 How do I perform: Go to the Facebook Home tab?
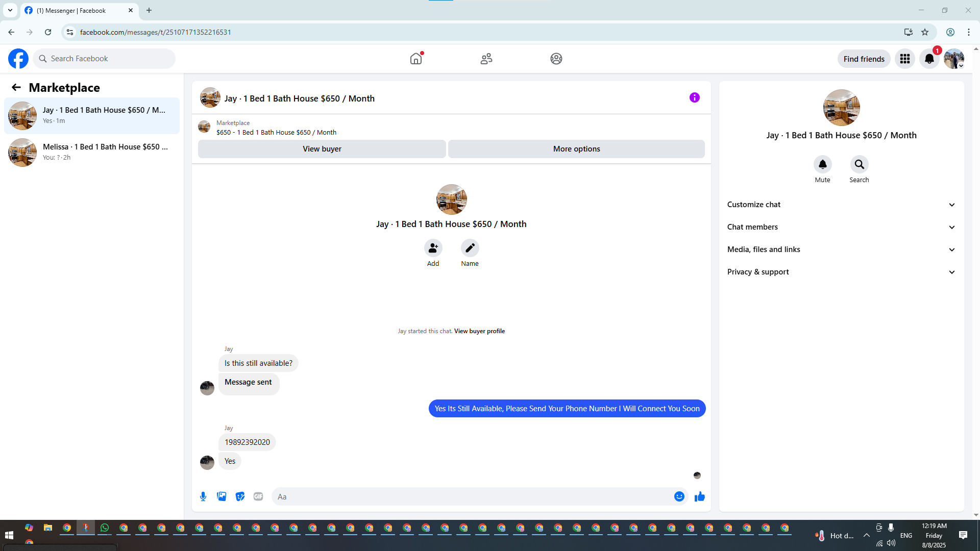[416, 59]
